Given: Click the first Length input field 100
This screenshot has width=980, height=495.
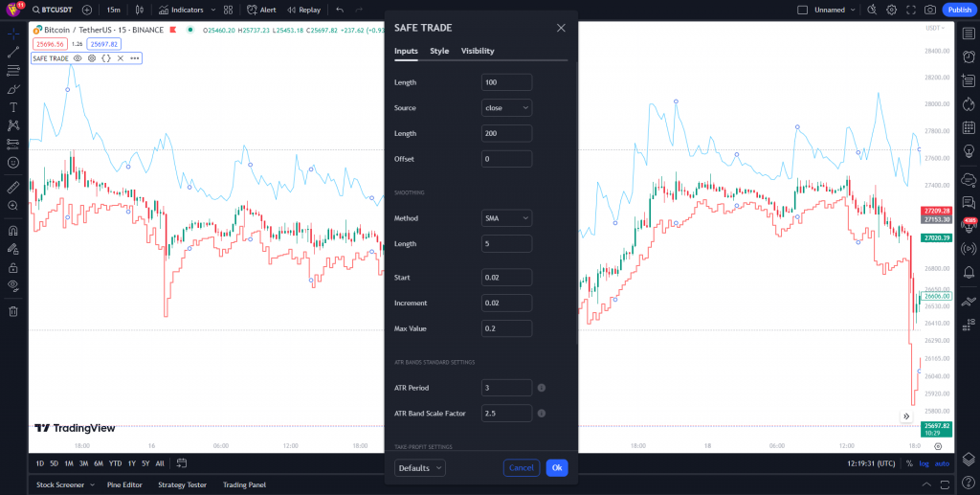Looking at the screenshot, I should (507, 82).
